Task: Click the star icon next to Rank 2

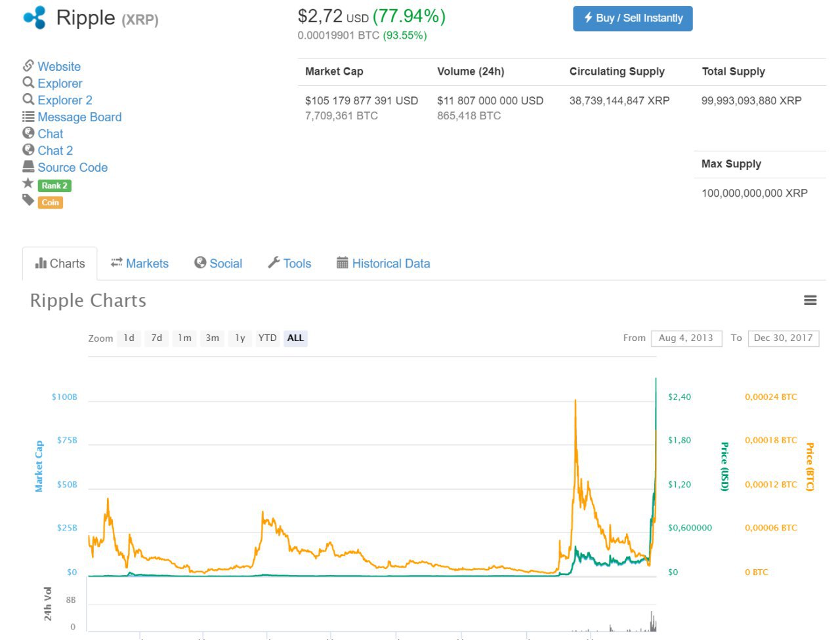Action: (28, 183)
